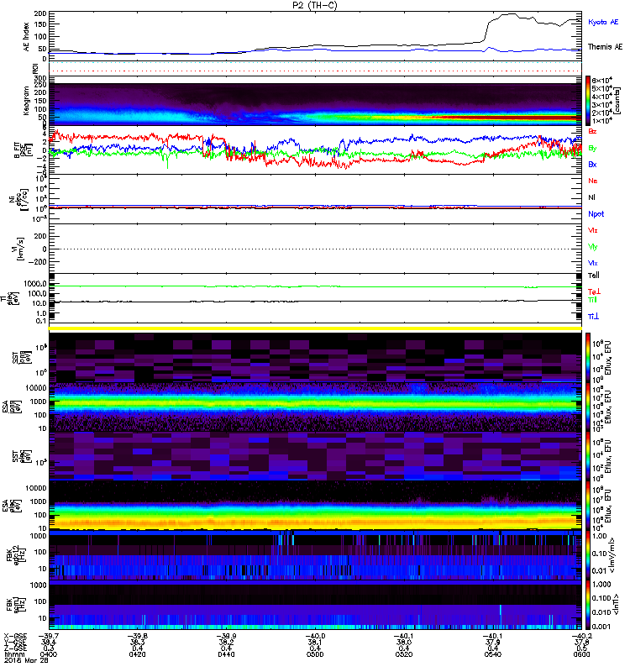Click the X-GSE value -39.7
The image size is (630, 672).
point(49,636)
